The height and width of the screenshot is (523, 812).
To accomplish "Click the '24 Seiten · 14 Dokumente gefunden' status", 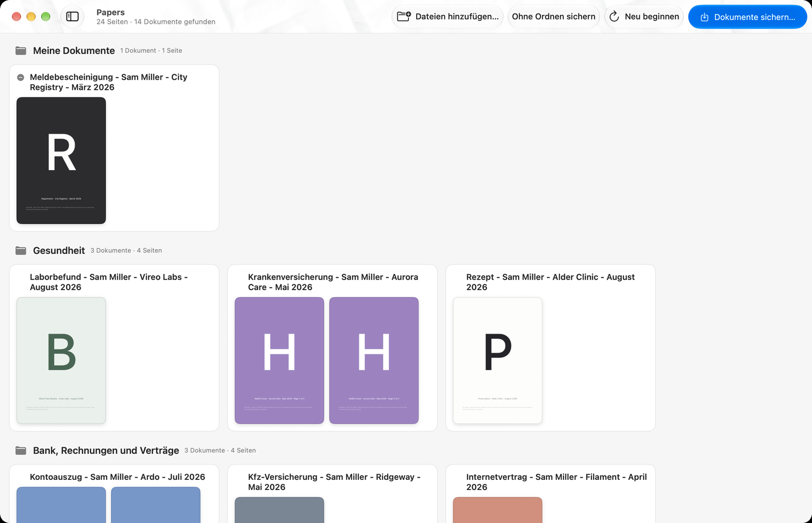I will (x=156, y=22).
